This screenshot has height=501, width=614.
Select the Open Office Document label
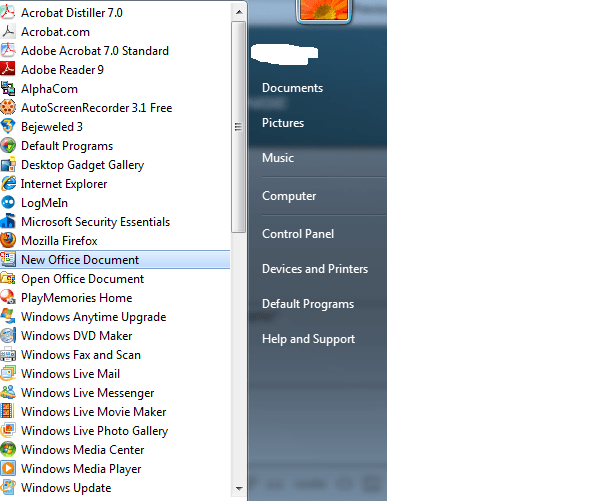pos(82,279)
